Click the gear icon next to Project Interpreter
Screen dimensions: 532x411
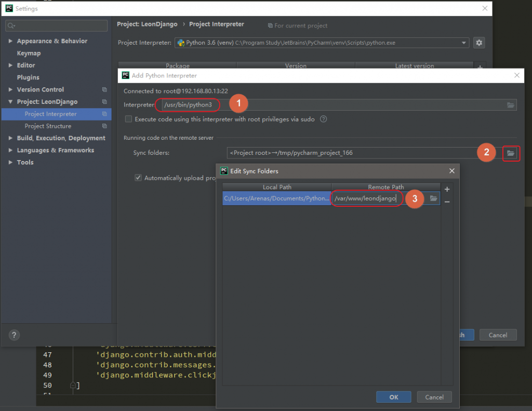pos(479,43)
